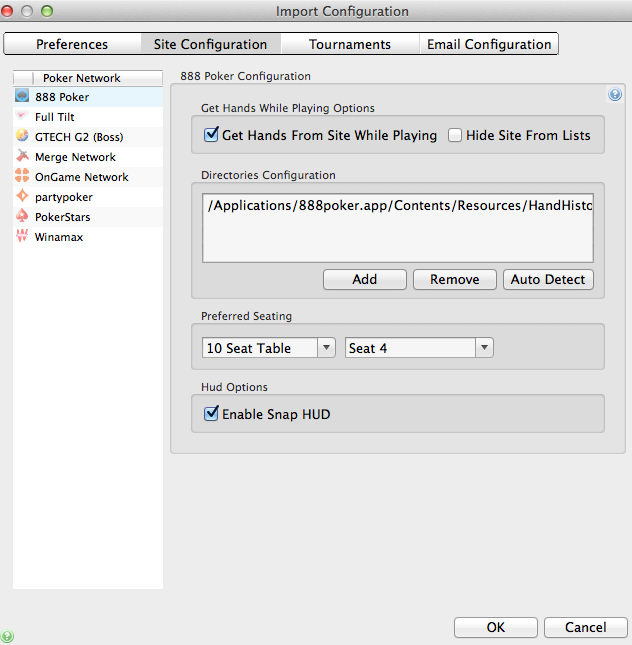Click the Add directory button
Image resolution: width=632 pixels, height=645 pixels.
point(365,280)
